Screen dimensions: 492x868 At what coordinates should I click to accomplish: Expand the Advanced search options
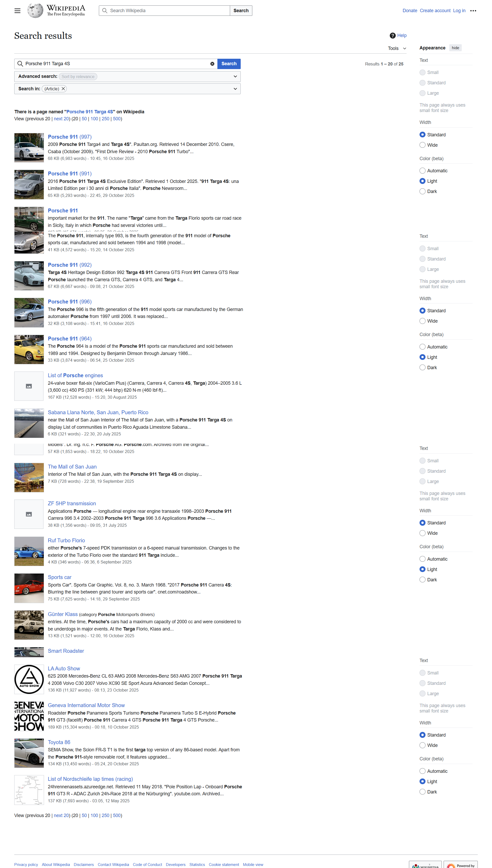127,77
